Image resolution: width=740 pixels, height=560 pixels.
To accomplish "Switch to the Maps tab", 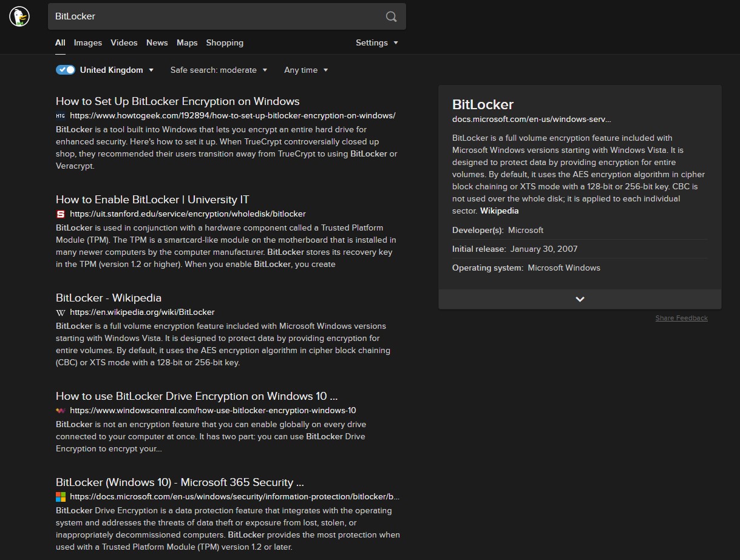I will click(187, 42).
